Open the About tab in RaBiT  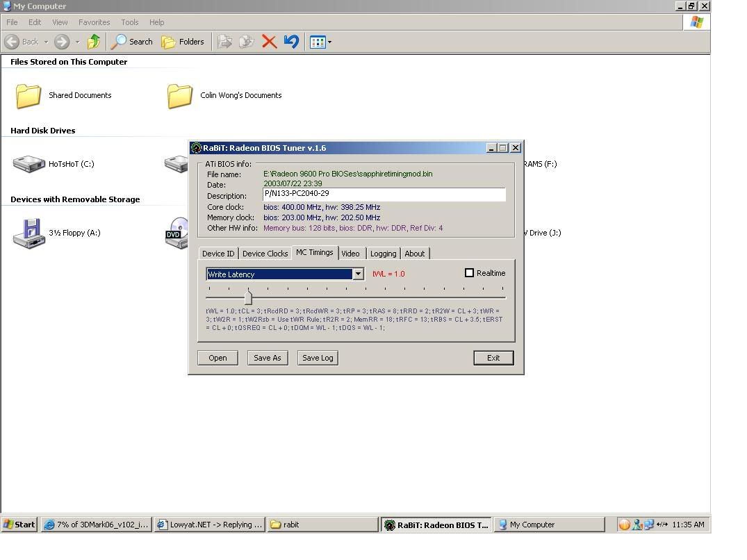tap(414, 254)
